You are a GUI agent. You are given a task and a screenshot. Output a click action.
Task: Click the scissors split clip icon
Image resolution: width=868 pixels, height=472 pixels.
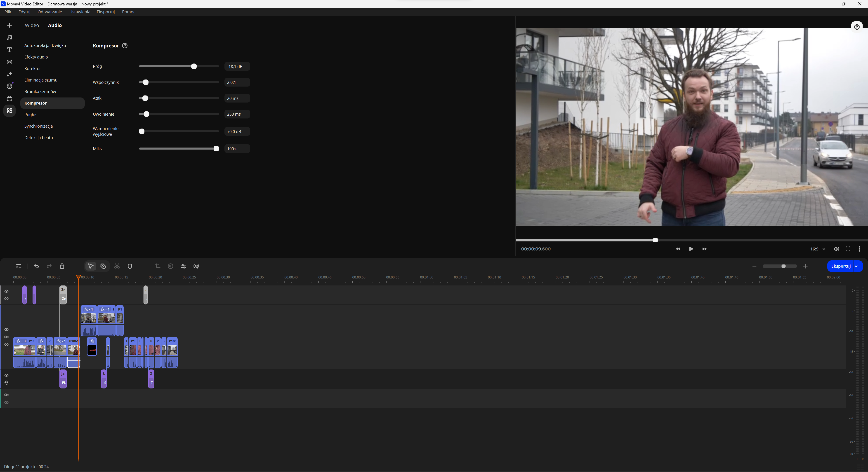pyautogui.click(x=117, y=266)
